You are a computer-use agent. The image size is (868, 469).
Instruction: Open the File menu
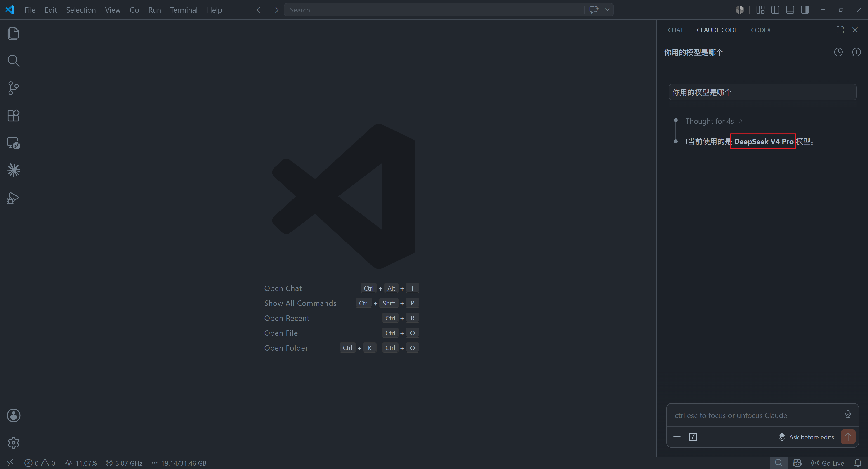coord(30,10)
